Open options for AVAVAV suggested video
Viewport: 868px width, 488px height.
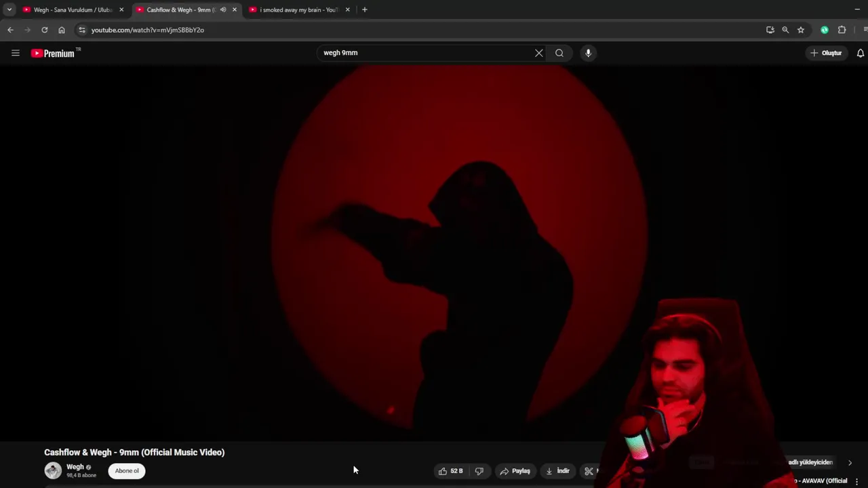(x=857, y=481)
